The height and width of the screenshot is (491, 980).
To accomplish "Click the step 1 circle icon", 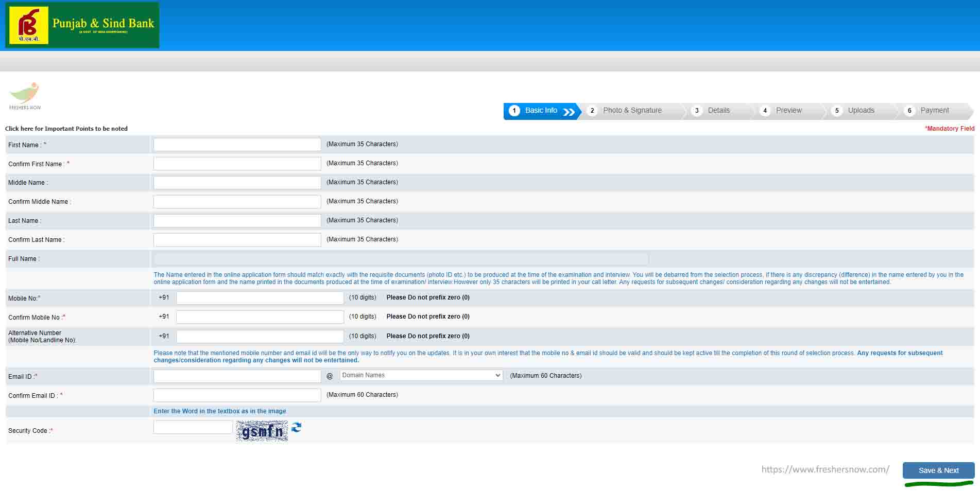I will click(x=514, y=111).
